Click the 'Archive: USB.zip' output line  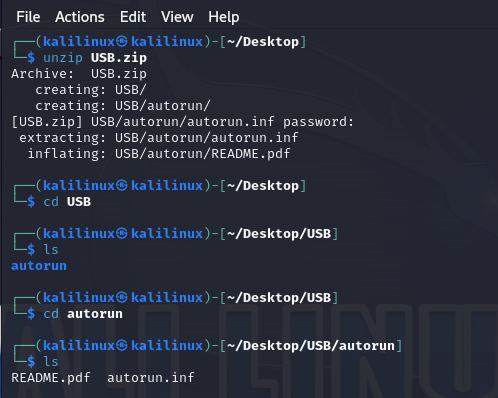point(79,74)
